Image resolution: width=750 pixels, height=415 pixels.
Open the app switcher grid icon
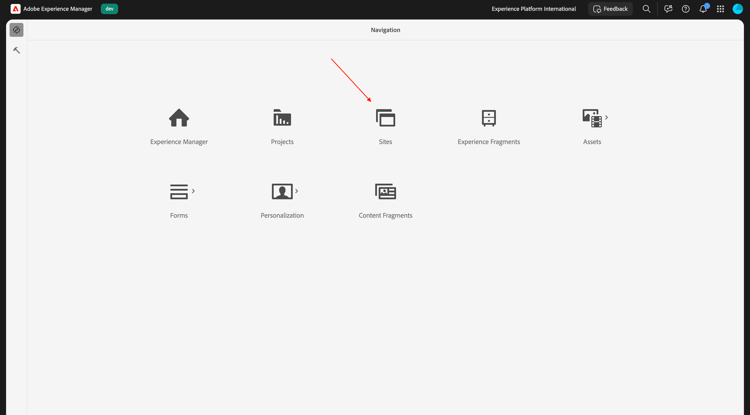(720, 9)
